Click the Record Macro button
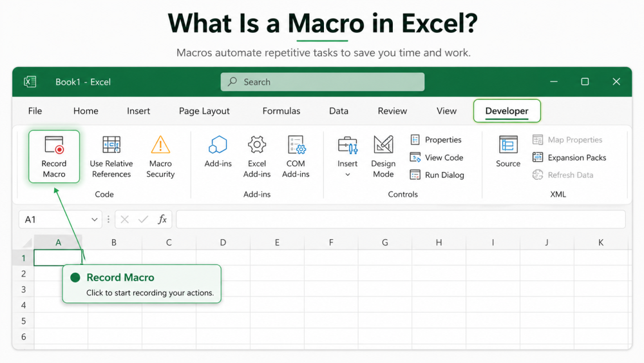 pos(54,157)
